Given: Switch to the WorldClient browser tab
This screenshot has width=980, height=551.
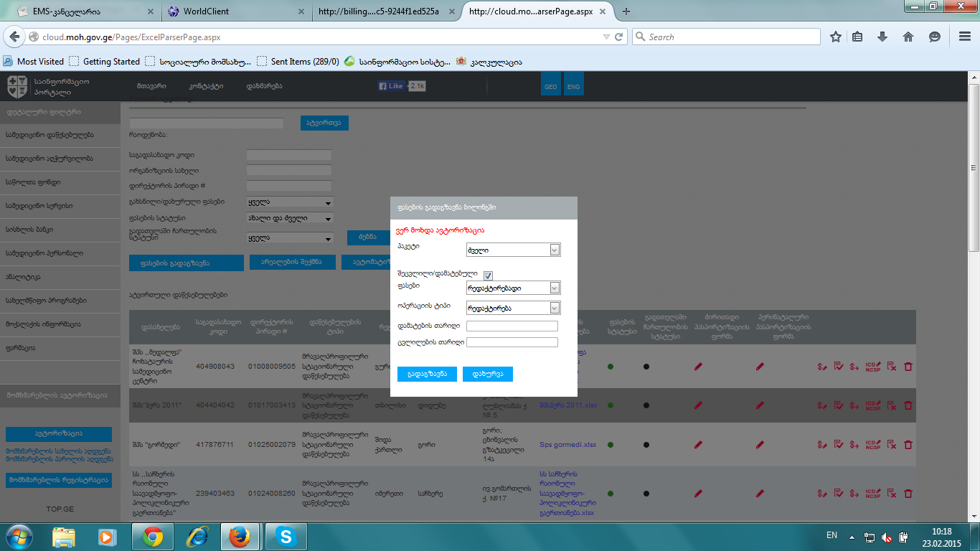Looking at the screenshot, I should (233, 11).
